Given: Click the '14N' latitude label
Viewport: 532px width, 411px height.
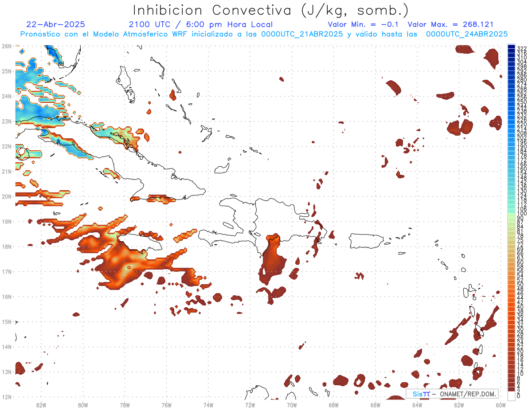Looking at the screenshot, I should pos(6,347).
